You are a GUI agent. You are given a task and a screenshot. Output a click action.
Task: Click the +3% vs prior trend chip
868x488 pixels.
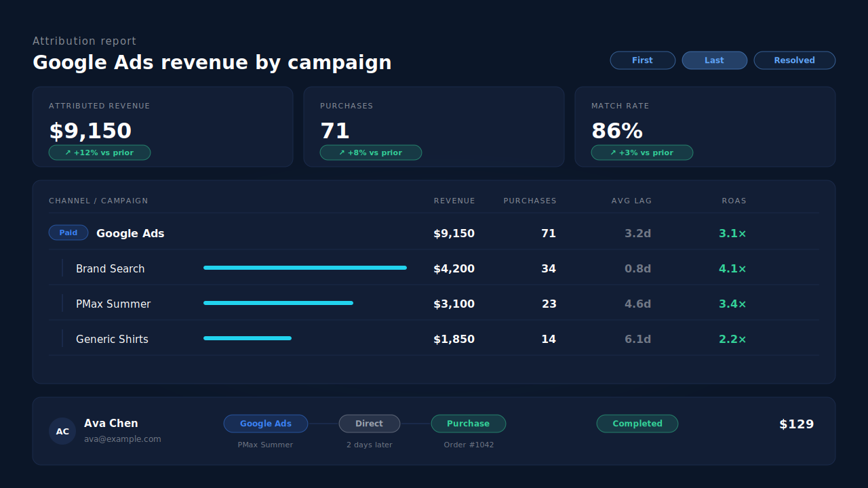[642, 152]
